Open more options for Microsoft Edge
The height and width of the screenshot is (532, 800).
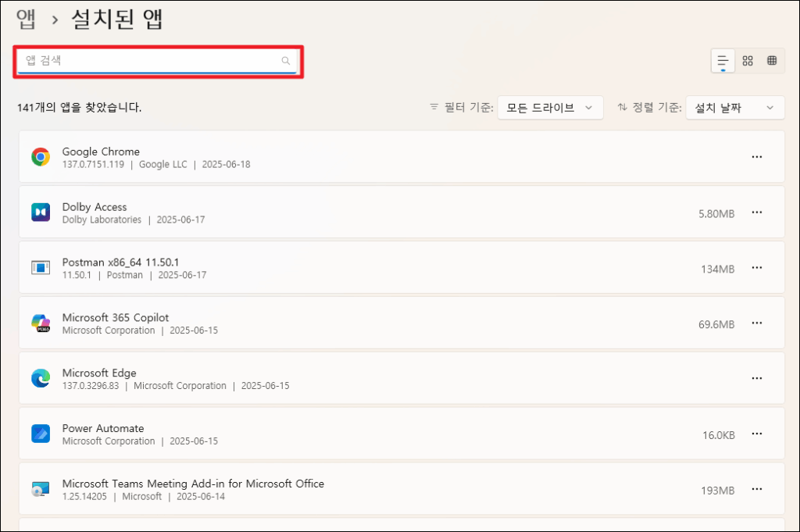tap(756, 378)
